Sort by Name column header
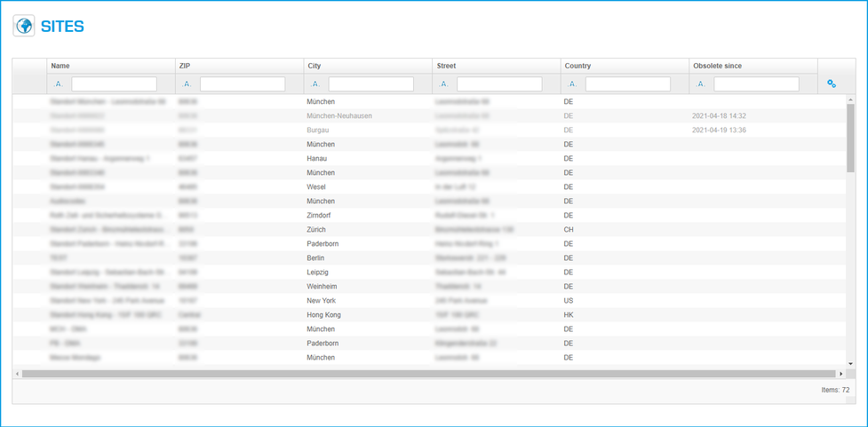This screenshot has width=868, height=427. [111, 66]
